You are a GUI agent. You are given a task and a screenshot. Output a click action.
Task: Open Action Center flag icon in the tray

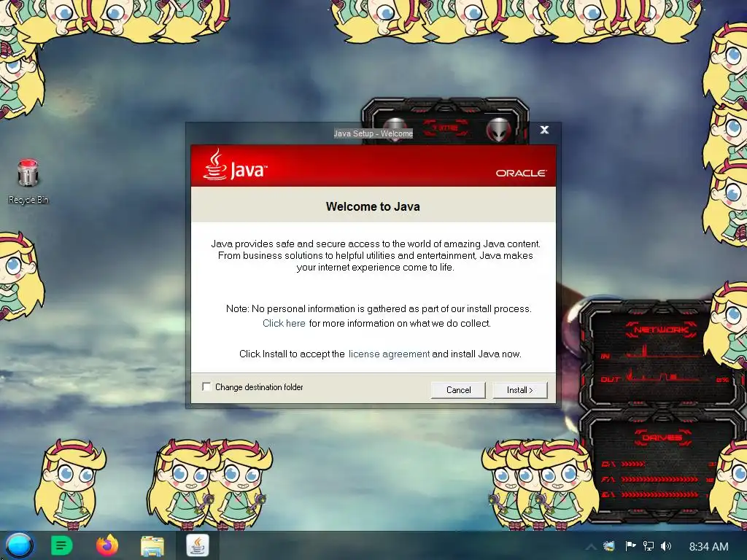630,546
